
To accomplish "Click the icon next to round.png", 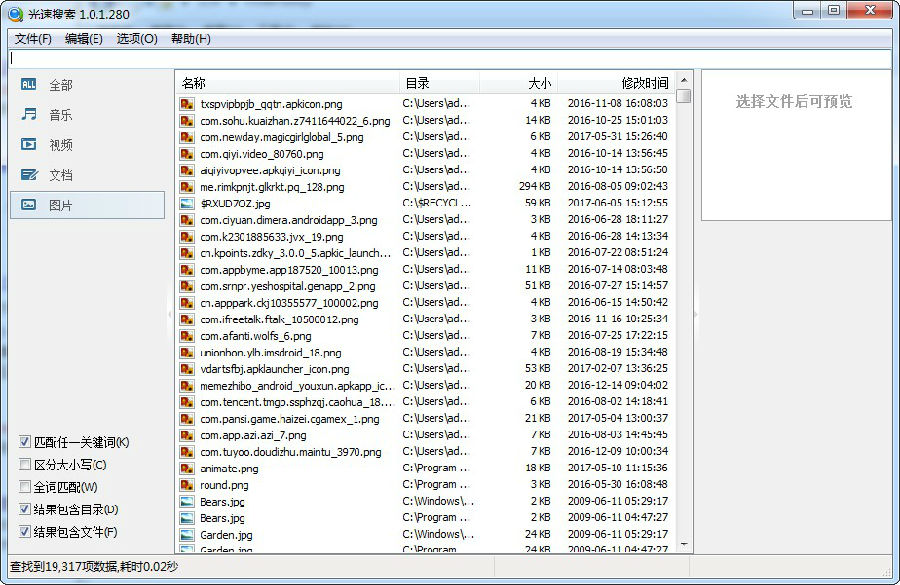I will 187,485.
